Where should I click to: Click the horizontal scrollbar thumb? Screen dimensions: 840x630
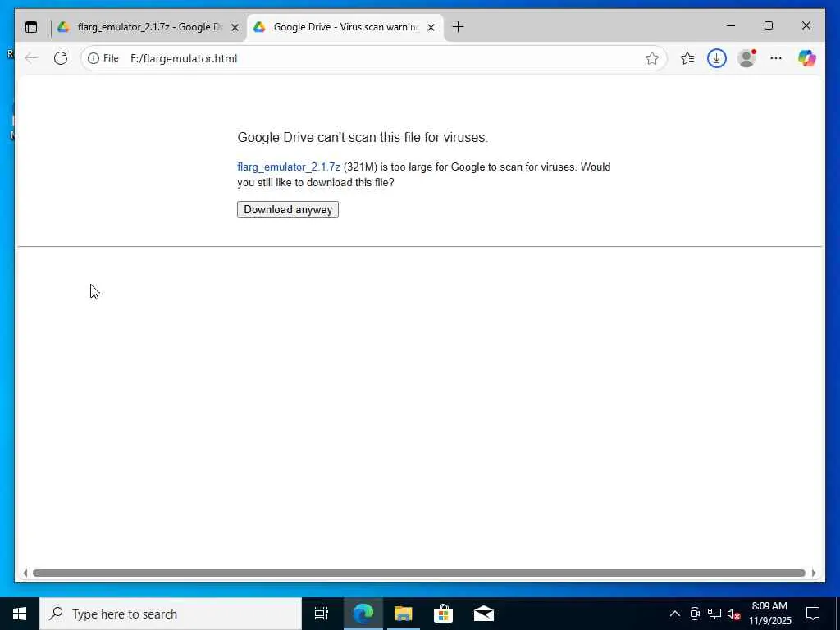point(419,573)
